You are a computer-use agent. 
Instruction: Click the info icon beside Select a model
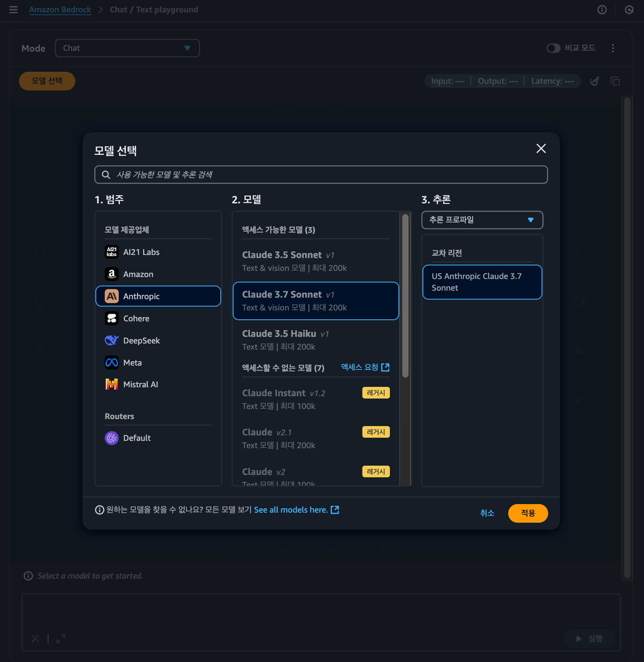coord(28,576)
